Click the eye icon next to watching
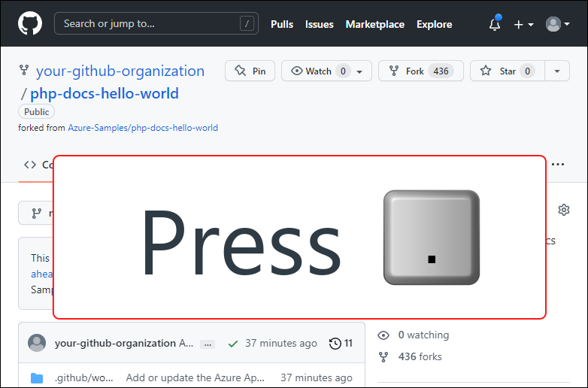Screen dimensions: 588x388 [383, 335]
